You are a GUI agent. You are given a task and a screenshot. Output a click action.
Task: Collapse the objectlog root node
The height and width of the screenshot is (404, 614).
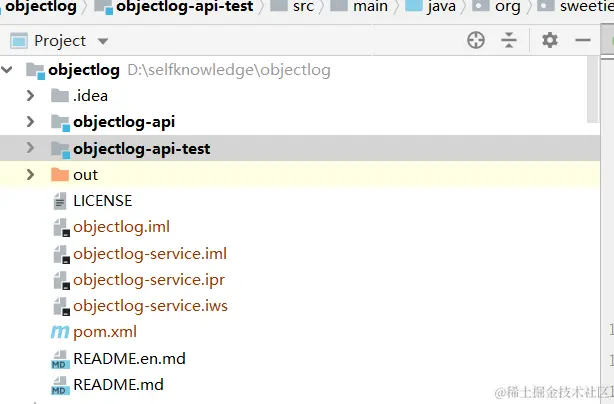tap(9, 70)
